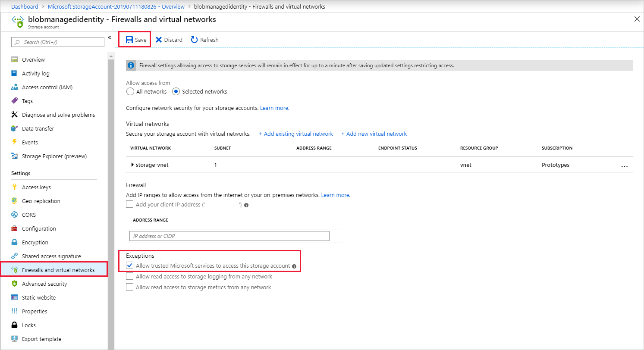Image resolution: width=644 pixels, height=350 pixels.
Task: Collapse the left navigation pane
Action: click(x=109, y=37)
